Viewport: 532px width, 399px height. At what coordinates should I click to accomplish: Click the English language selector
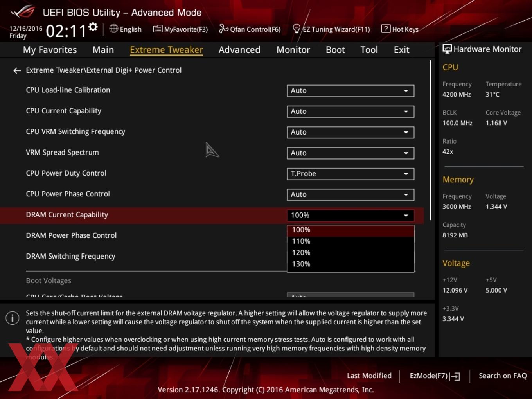(125, 29)
